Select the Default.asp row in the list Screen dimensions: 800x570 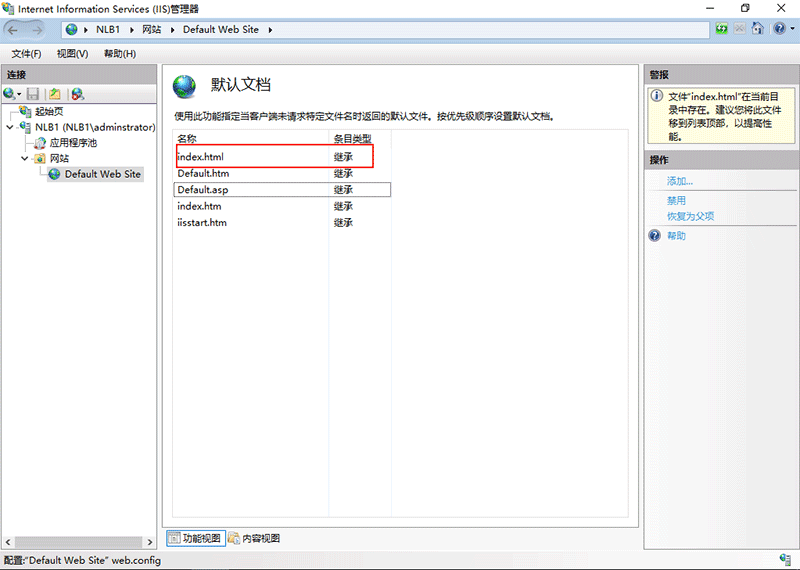(x=282, y=190)
